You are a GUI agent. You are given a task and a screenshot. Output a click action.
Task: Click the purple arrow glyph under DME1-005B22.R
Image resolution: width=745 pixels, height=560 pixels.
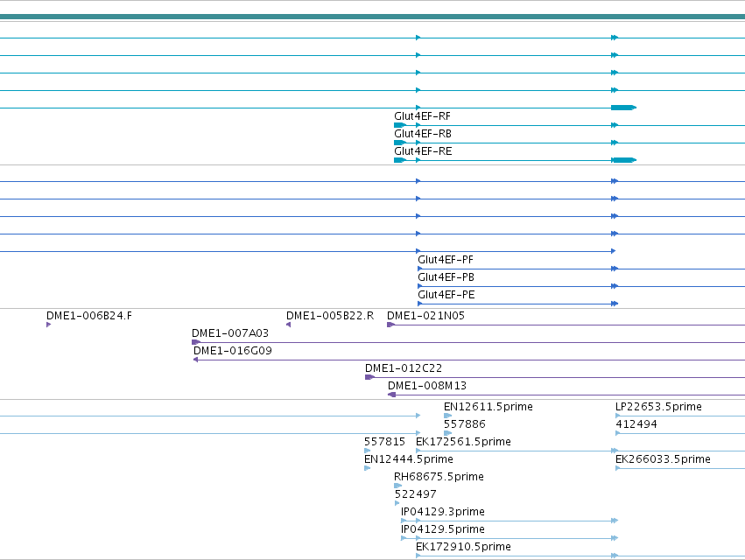(288, 325)
